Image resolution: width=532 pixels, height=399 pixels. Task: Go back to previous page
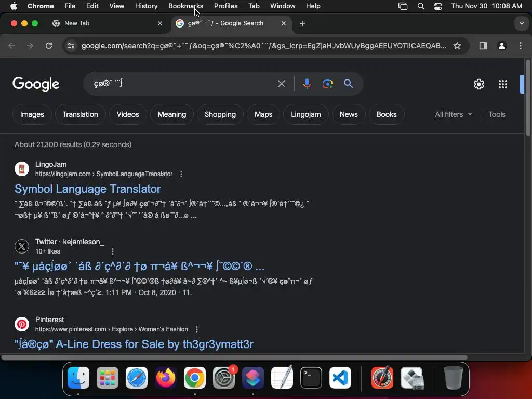[11, 46]
